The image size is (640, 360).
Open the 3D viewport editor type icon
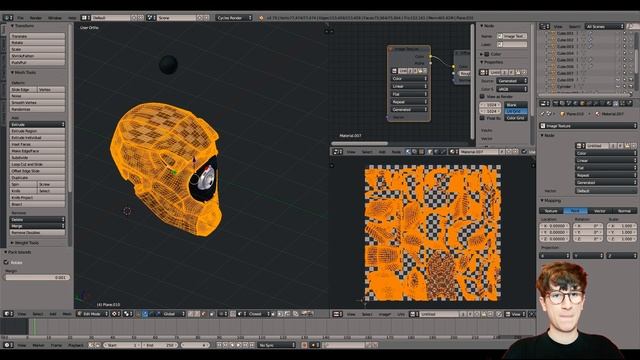coord(7,314)
